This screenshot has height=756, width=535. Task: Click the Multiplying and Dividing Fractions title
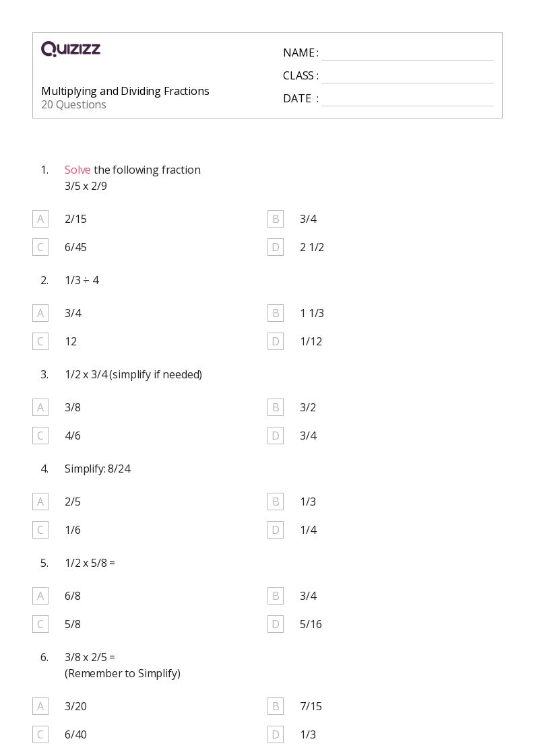125,91
